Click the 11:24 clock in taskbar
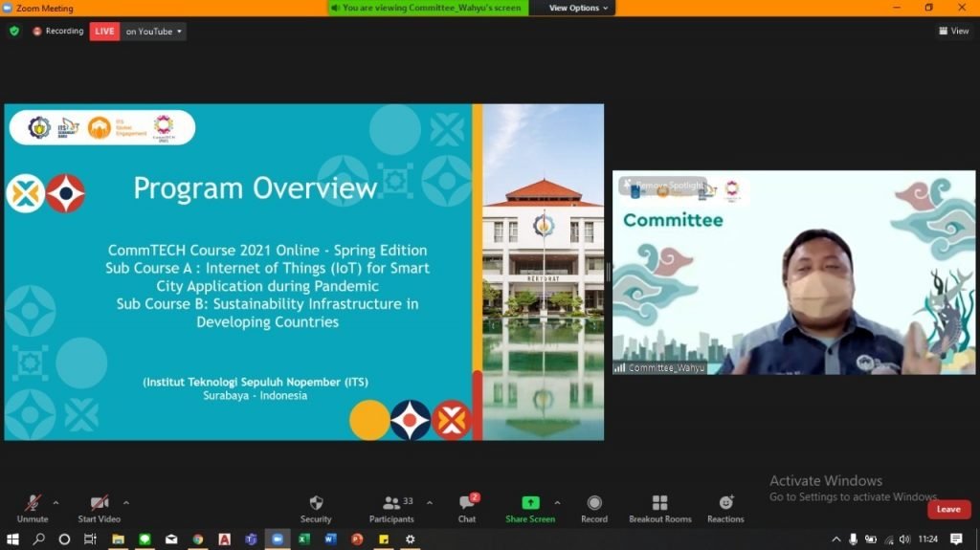Image resolution: width=980 pixels, height=550 pixels. pos(928,539)
